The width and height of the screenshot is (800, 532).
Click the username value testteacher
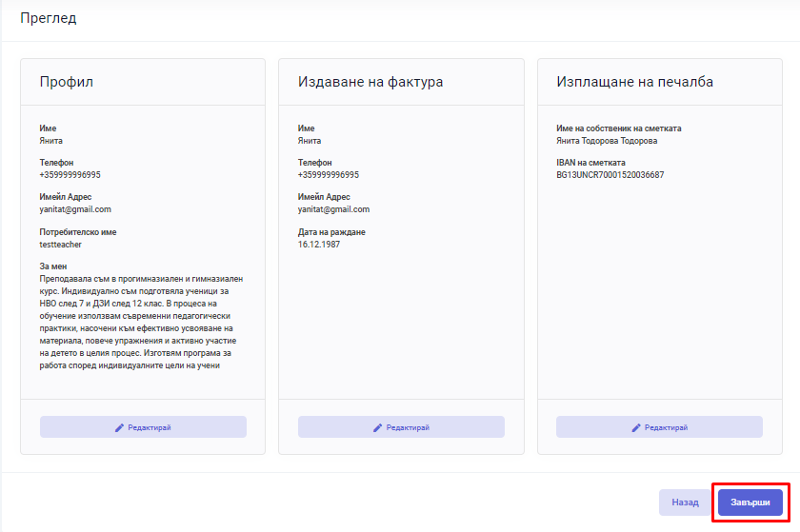tap(60, 245)
